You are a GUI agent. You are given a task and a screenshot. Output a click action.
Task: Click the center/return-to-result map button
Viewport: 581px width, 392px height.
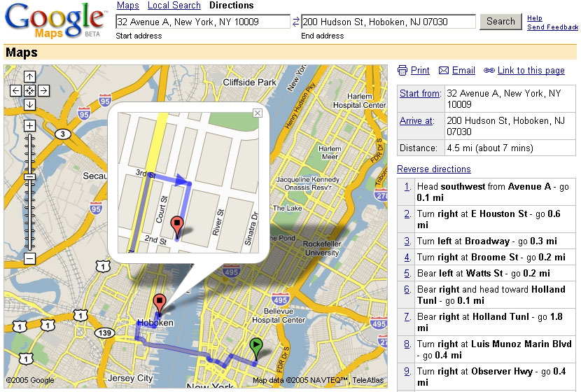[29, 90]
